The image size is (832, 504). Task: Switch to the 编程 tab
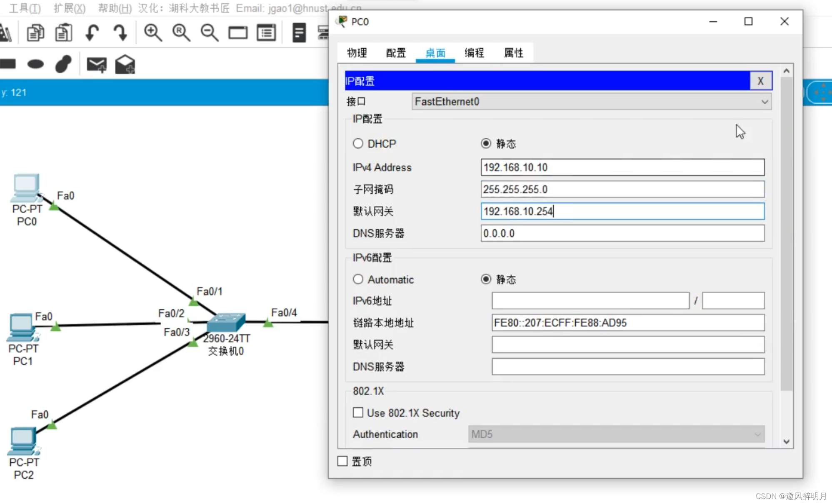click(474, 53)
